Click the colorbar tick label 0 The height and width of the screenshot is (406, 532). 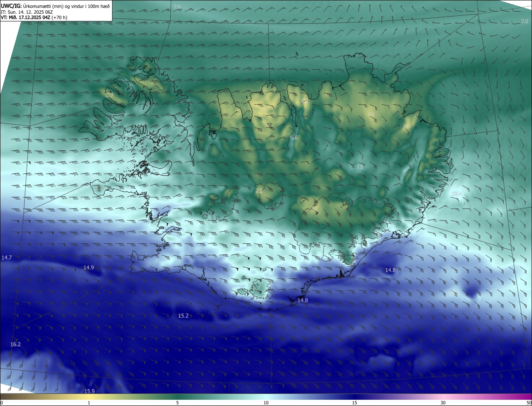(x=2, y=403)
